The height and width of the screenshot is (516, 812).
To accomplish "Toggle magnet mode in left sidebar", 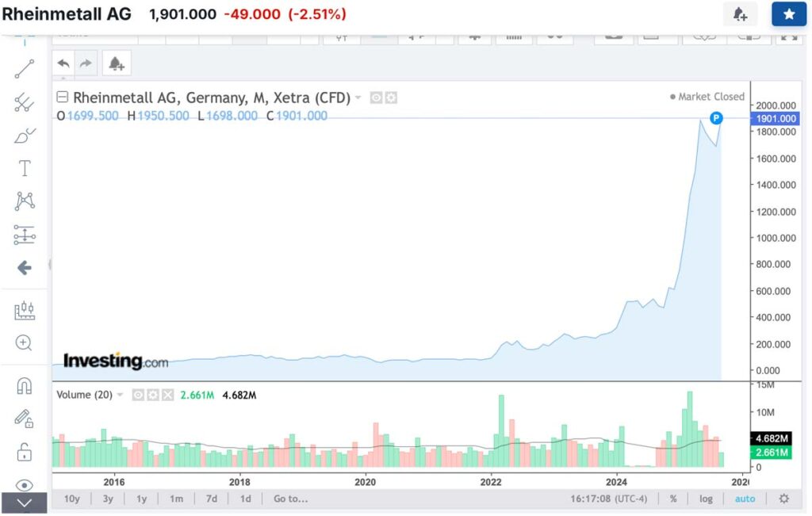I will (x=25, y=386).
